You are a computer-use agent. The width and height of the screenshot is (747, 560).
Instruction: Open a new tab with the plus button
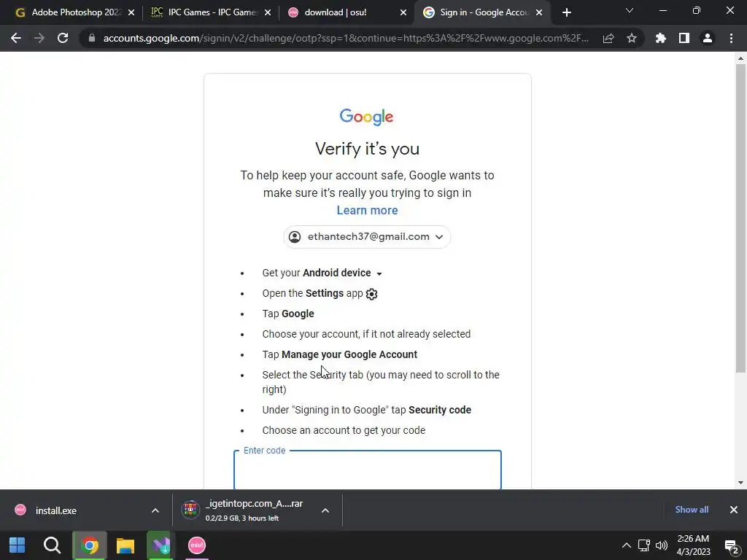(566, 12)
